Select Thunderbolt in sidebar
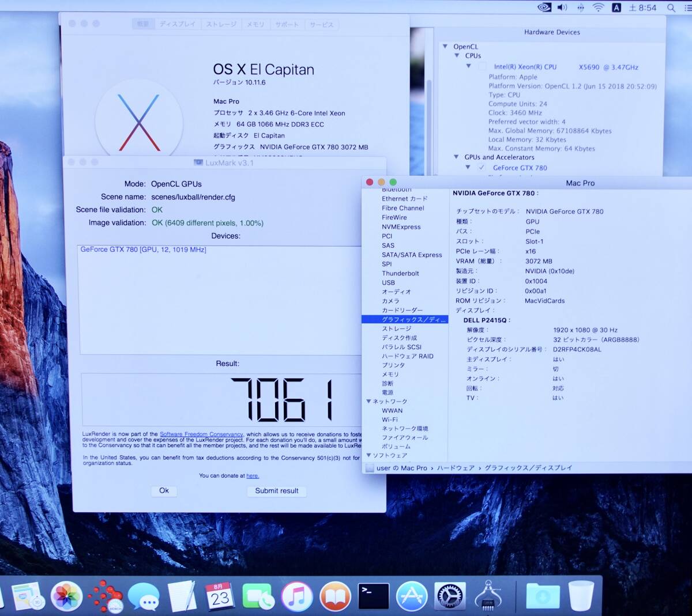The image size is (692, 616). (400, 274)
